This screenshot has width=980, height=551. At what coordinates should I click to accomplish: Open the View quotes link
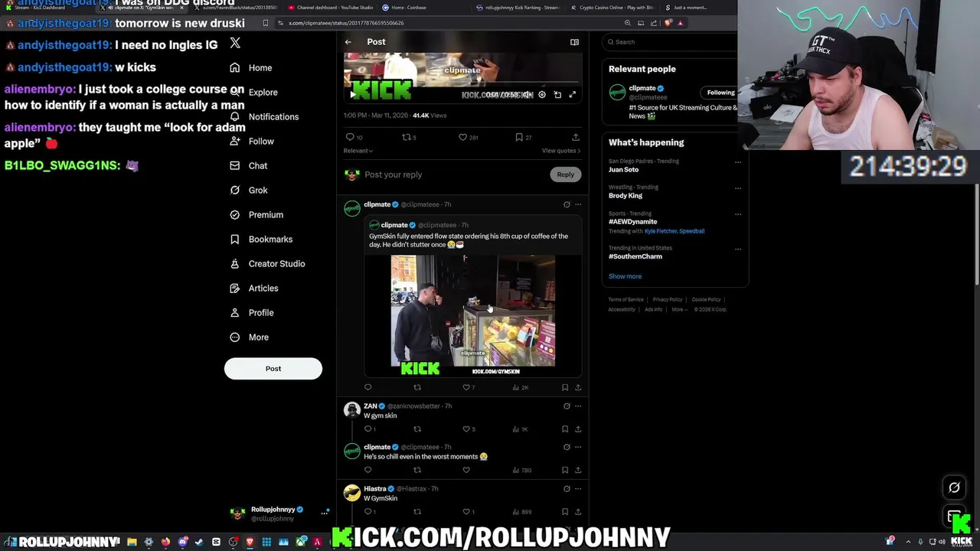coord(561,151)
